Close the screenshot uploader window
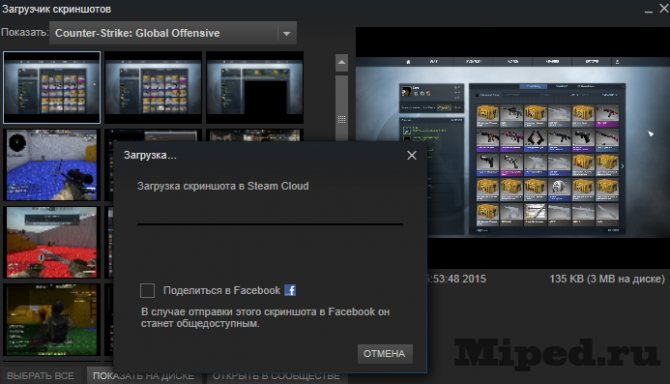The image size is (670, 384). [664, 9]
